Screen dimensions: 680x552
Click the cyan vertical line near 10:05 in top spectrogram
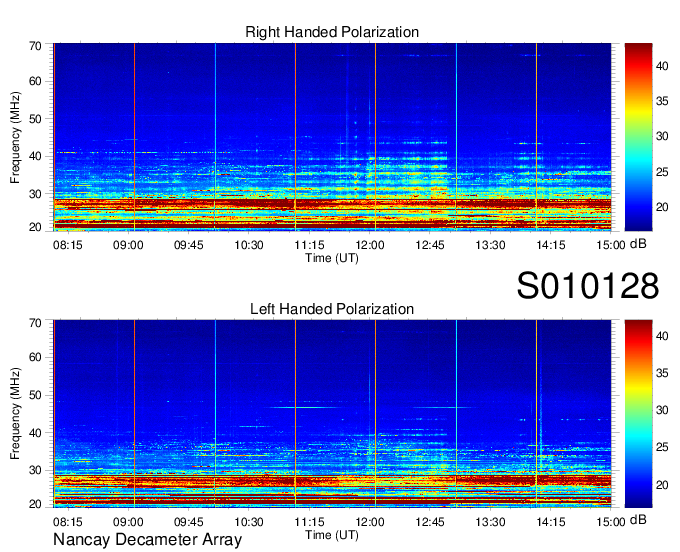click(x=215, y=137)
